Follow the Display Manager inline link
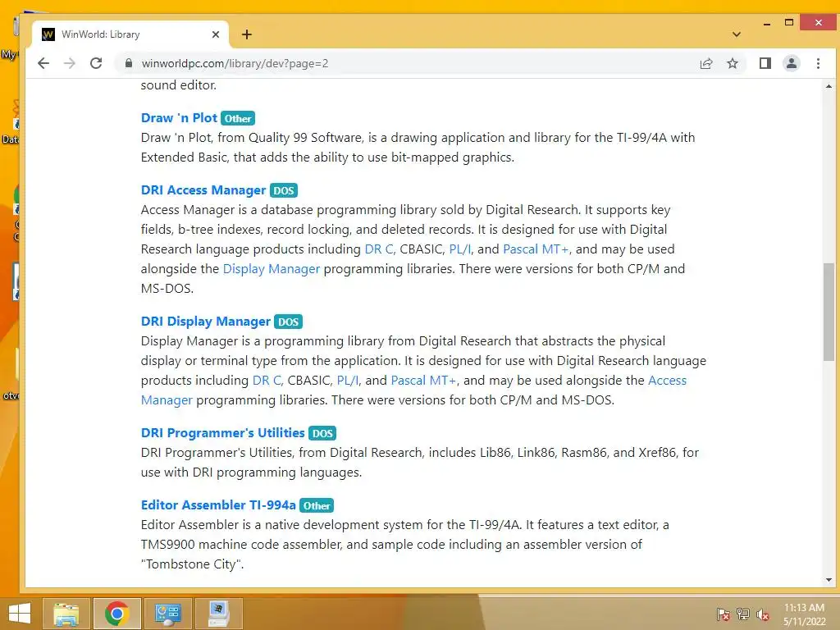The width and height of the screenshot is (840, 630). tap(271, 269)
